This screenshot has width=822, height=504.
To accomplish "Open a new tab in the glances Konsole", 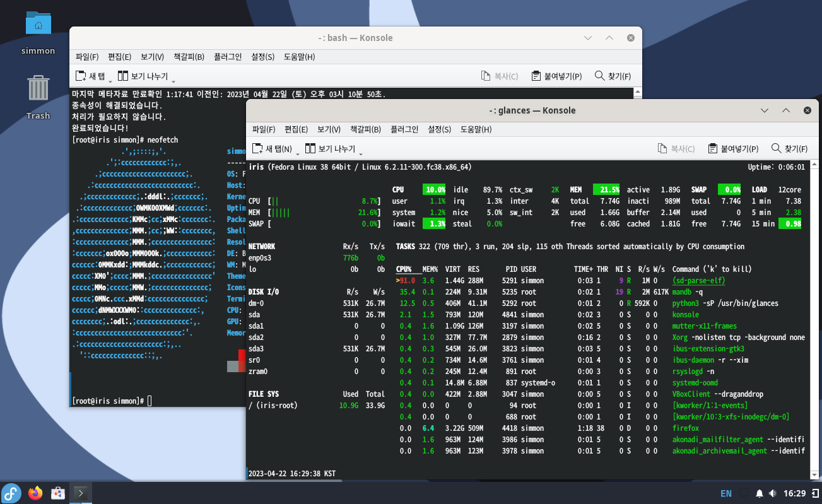I will (272, 149).
